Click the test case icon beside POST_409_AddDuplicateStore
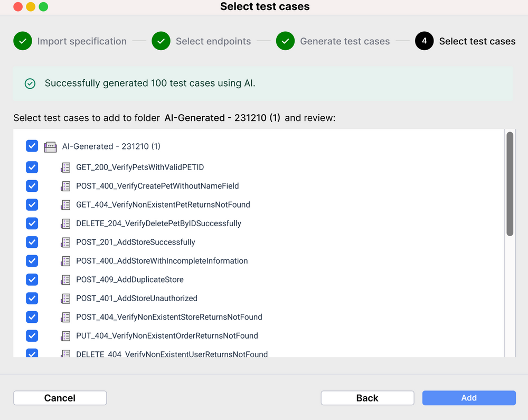 tap(65, 279)
